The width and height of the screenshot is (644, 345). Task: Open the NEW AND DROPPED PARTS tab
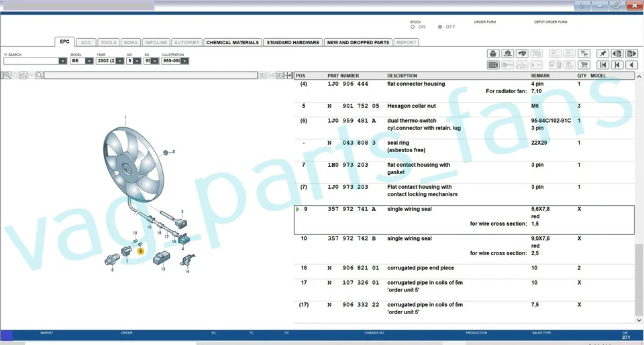coord(358,42)
